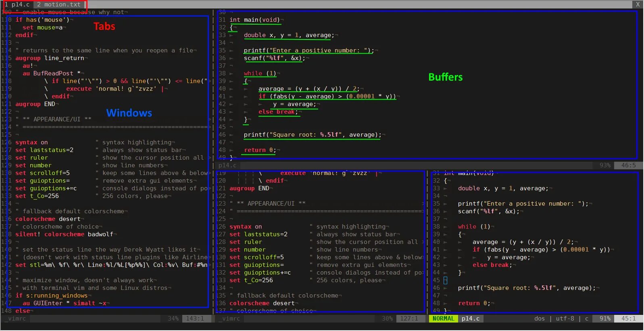Screen dimensions: 644x331
Task: Click "else break;" in the upper p14.c window
Action: click(278, 112)
